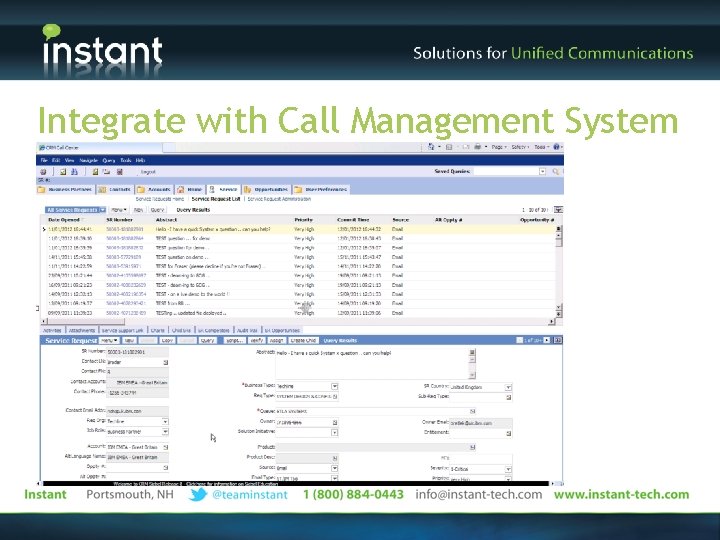
Task: Sort by the Date Opened column header
Action: pos(64,220)
